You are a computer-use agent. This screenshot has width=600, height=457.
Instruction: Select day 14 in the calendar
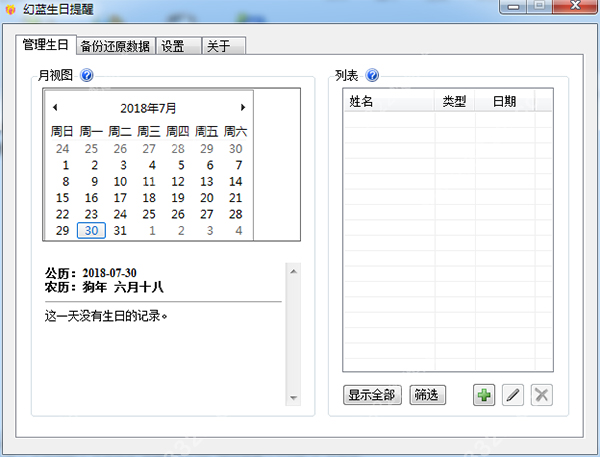(235, 181)
